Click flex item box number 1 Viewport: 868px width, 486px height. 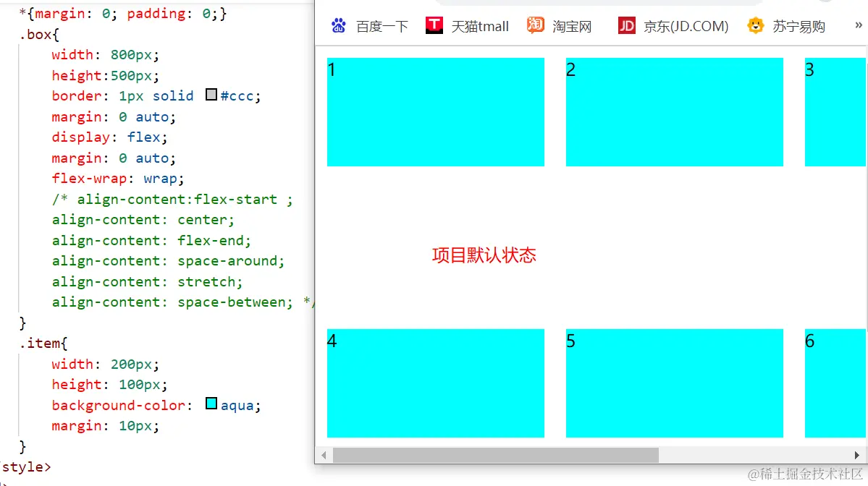436,111
